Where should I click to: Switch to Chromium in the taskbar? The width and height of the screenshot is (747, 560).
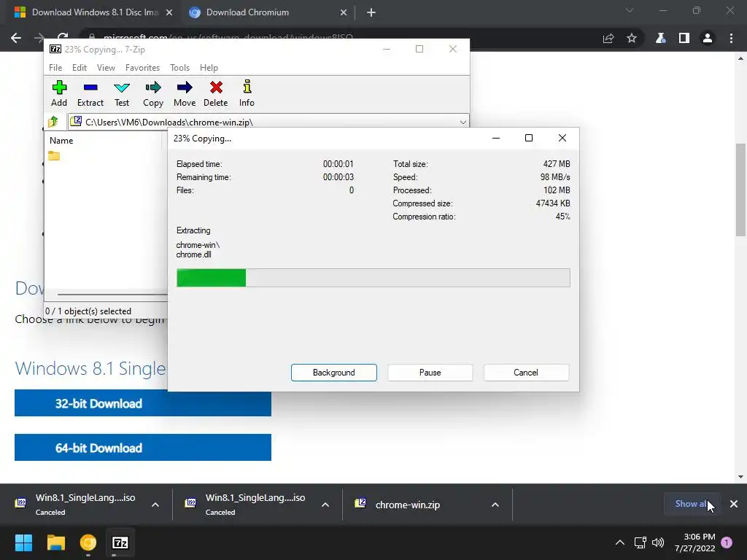coord(88,542)
